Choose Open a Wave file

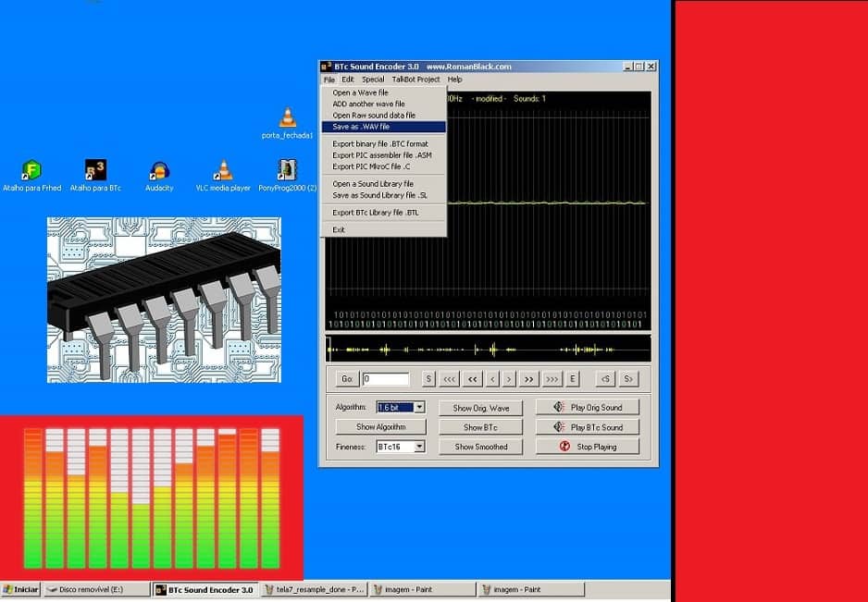point(384,92)
